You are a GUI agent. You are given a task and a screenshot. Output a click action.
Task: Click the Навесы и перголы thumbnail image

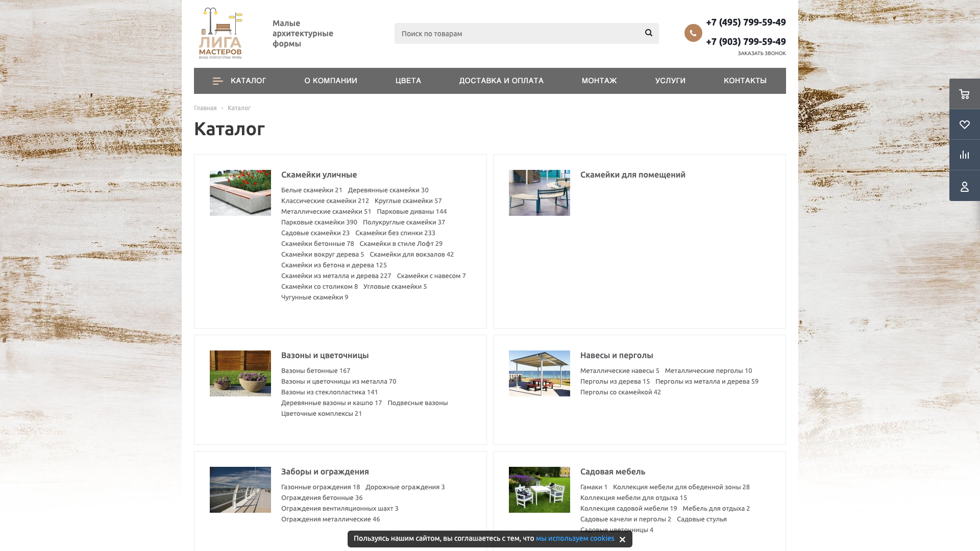(x=540, y=373)
